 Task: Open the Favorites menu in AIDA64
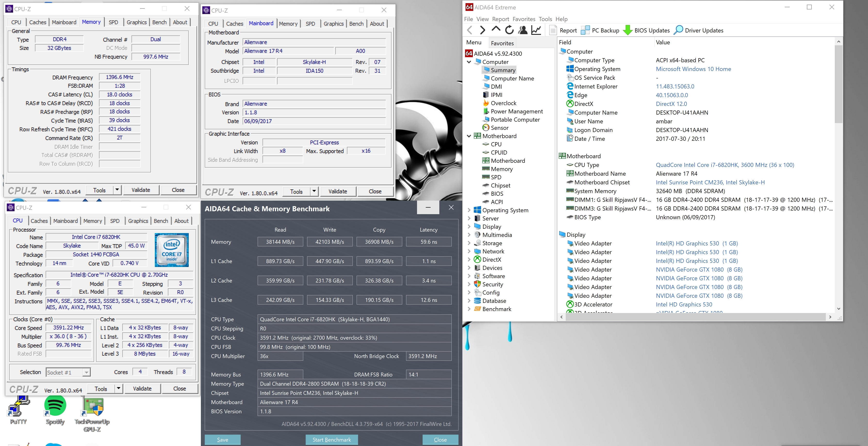click(524, 19)
